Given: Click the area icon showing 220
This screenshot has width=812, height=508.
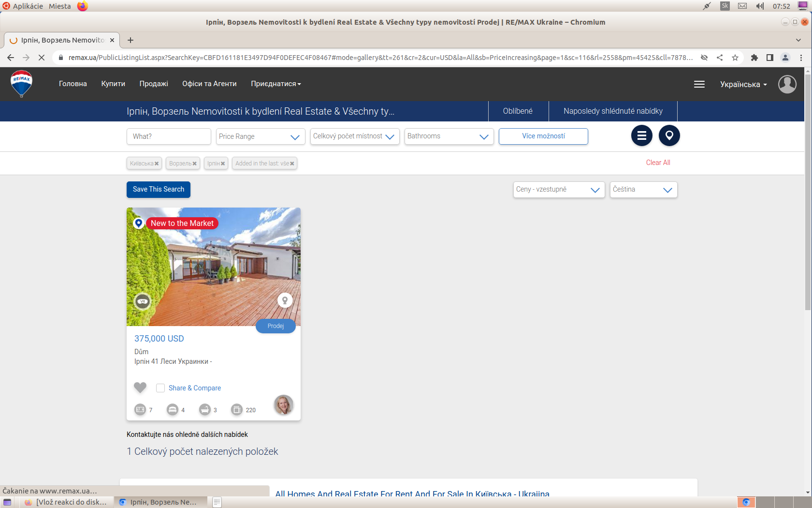Looking at the screenshot, I should 236,410.
